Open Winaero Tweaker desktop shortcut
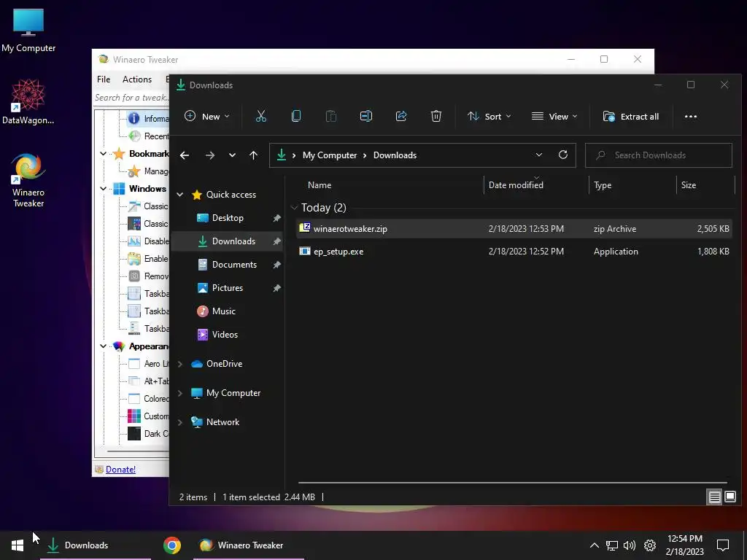The height and width of the screenshot is (560, 747). [28, 181]
